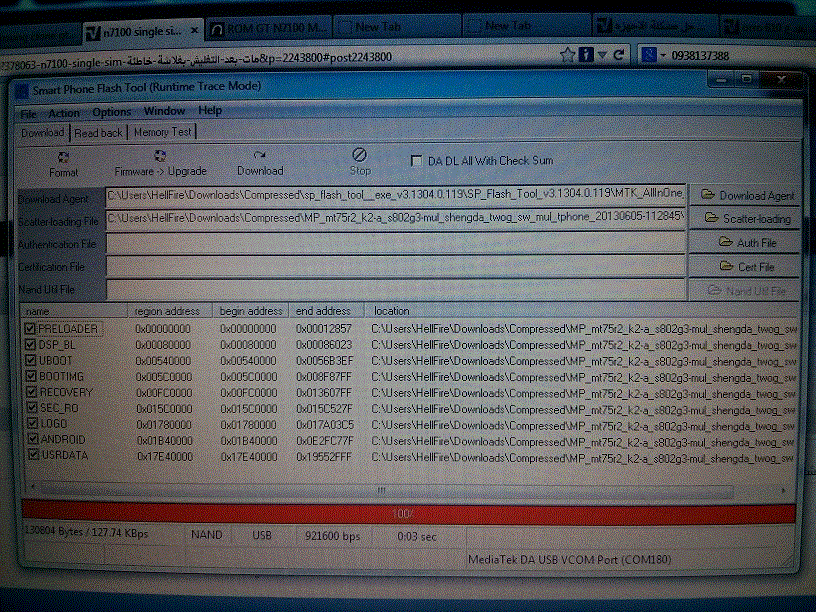Image resolution: width=816 pixels, height=612 pixels.
Task: Sort by begin address column header
Action: click(250, 311)
